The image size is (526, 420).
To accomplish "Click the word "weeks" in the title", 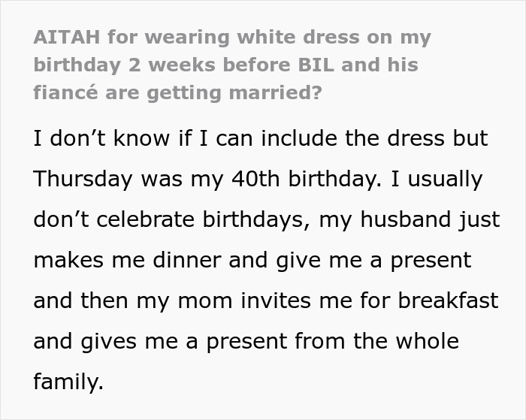I will (x=182, y=65).
